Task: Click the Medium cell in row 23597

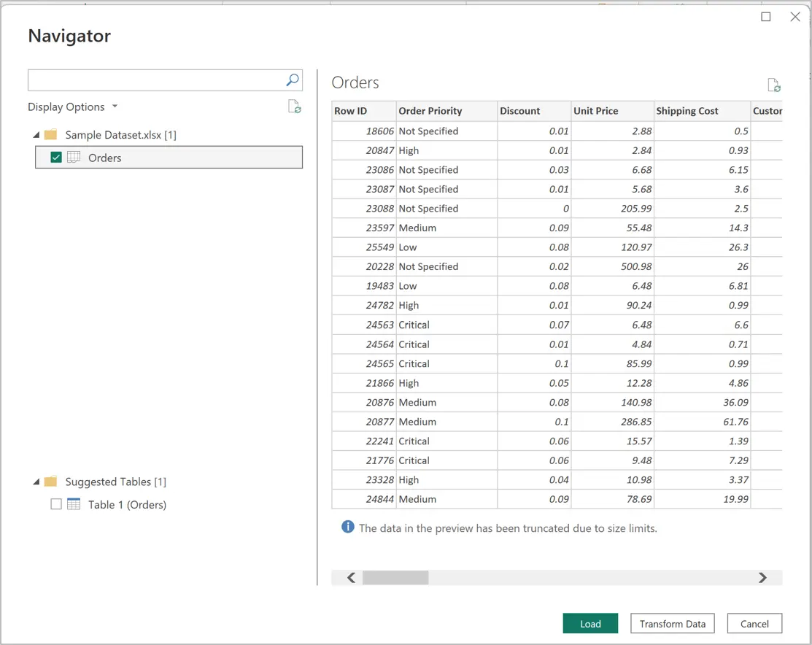Action: tap(447, 228)
